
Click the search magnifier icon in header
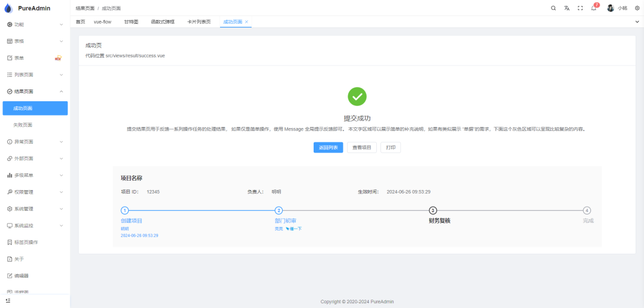pyautogui.click(x=553, y=8)
